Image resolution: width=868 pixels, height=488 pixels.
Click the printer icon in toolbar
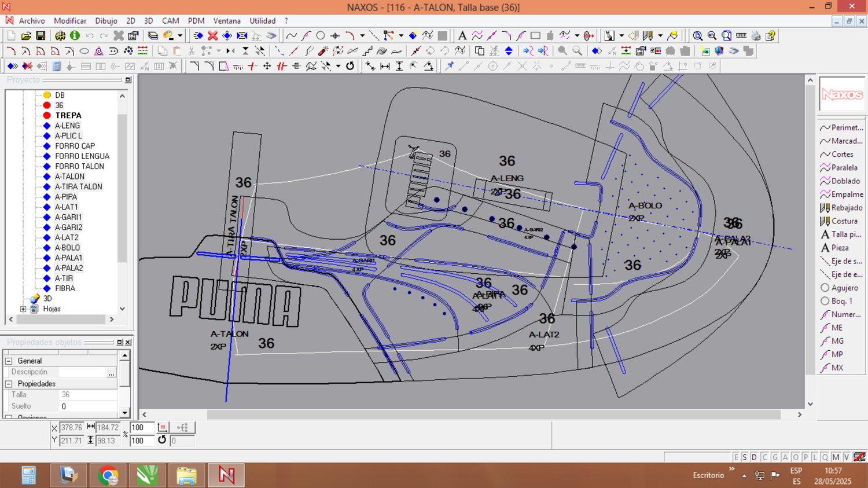click(756, 36)
